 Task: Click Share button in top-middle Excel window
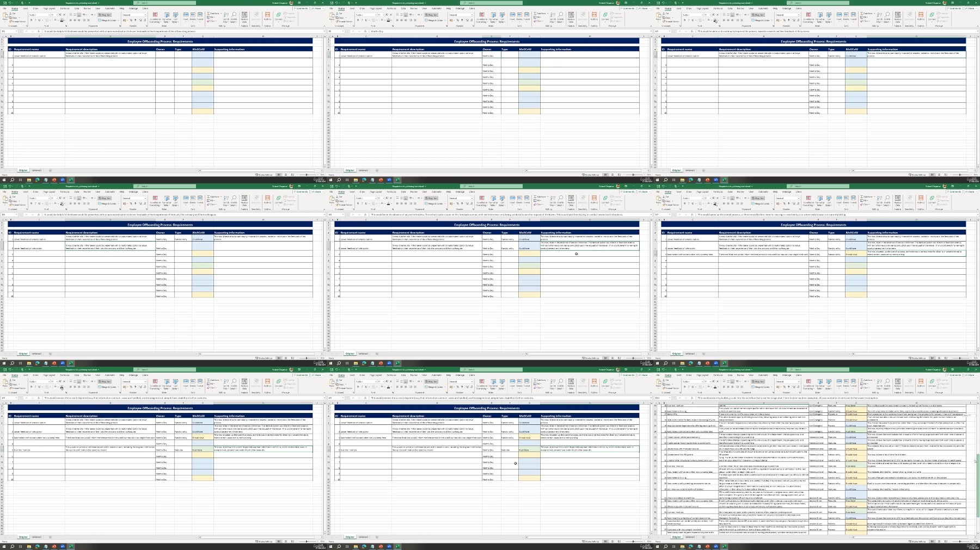click(644, 8)
